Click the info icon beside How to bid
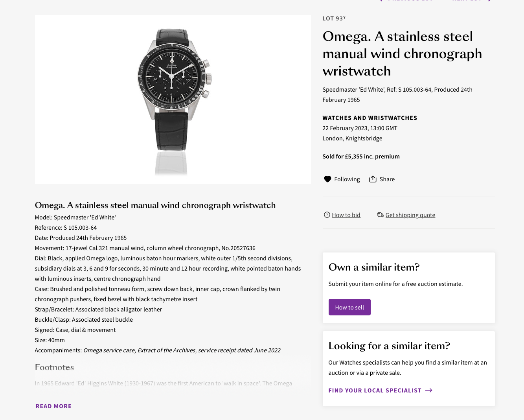This screenshot has height=420, width=524. 327,215
